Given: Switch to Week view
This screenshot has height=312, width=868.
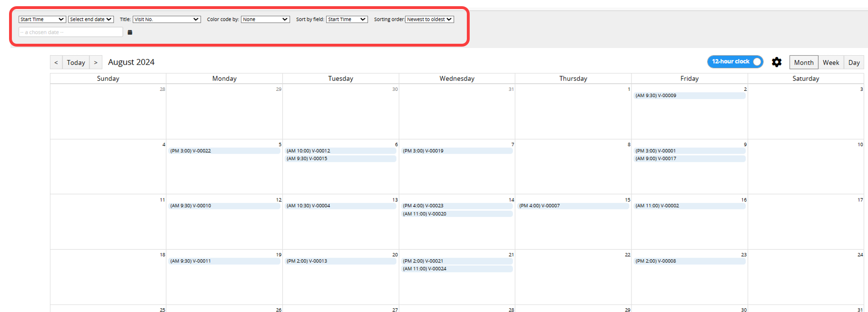Looking at the screenshot, I should click(831, 62).
